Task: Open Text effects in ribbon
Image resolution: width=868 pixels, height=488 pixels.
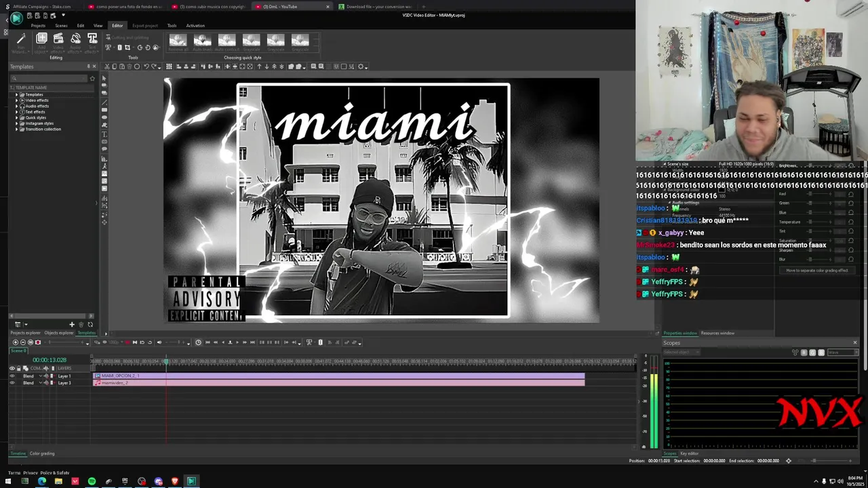Action: (x=92, y=42)
